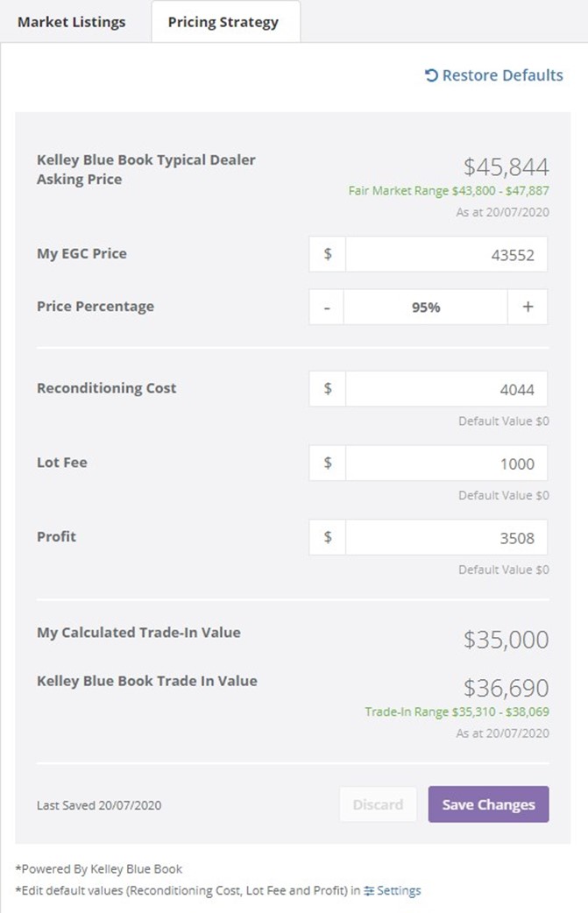Viewport: 588px width, 913px height.
Task: Click Save Changes
Action: [x=488, y=804]
